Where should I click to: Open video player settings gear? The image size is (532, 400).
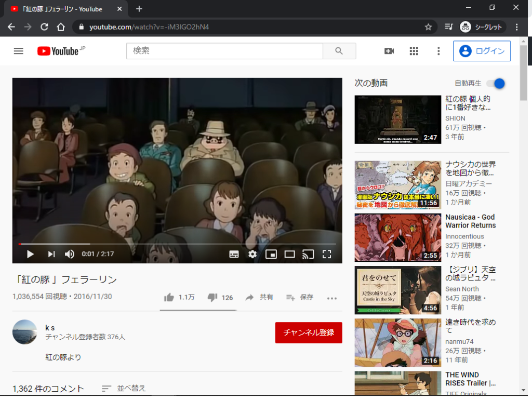coord(252,254)
